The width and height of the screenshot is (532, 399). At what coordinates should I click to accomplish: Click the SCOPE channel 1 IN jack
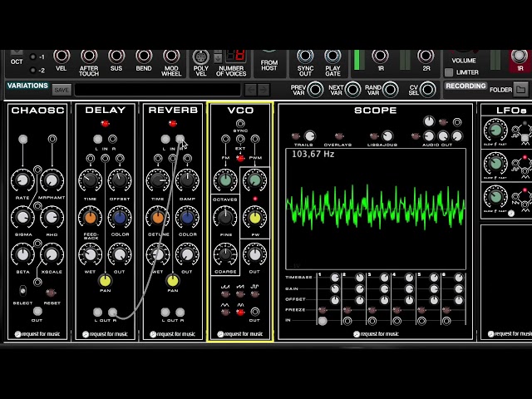323,321
